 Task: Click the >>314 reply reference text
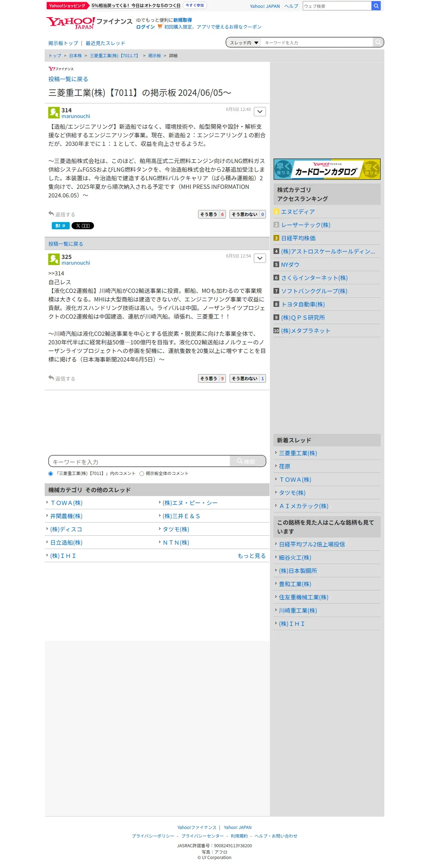pyautogui.click(x=56, y=274)
